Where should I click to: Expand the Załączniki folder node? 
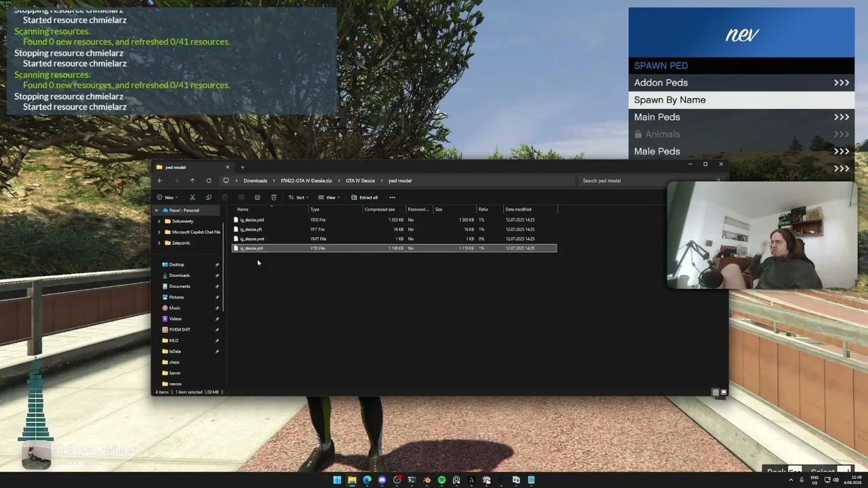[x=159, y=243]
